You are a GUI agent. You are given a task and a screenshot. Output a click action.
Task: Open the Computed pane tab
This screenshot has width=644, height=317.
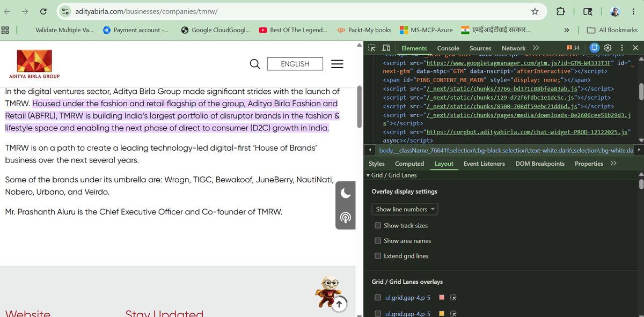(409, 164)
